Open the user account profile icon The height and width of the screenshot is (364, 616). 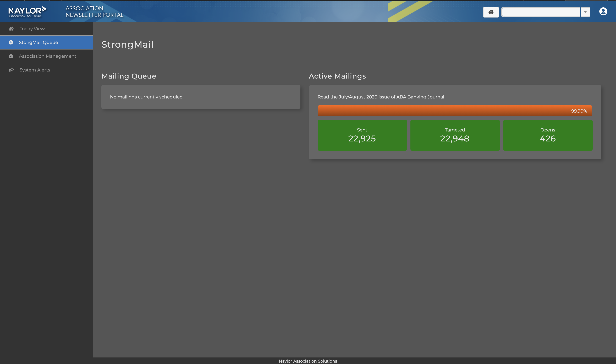tap(603, 12)
